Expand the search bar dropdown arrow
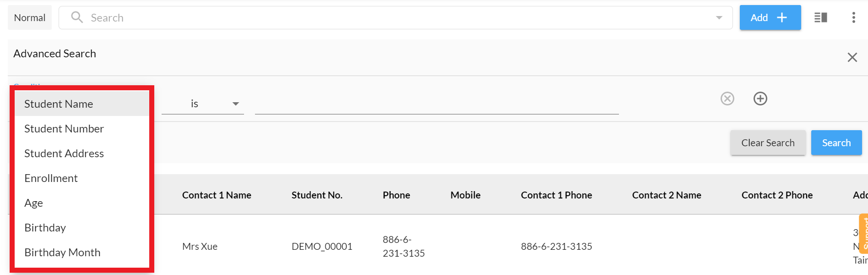 point(719,17)
